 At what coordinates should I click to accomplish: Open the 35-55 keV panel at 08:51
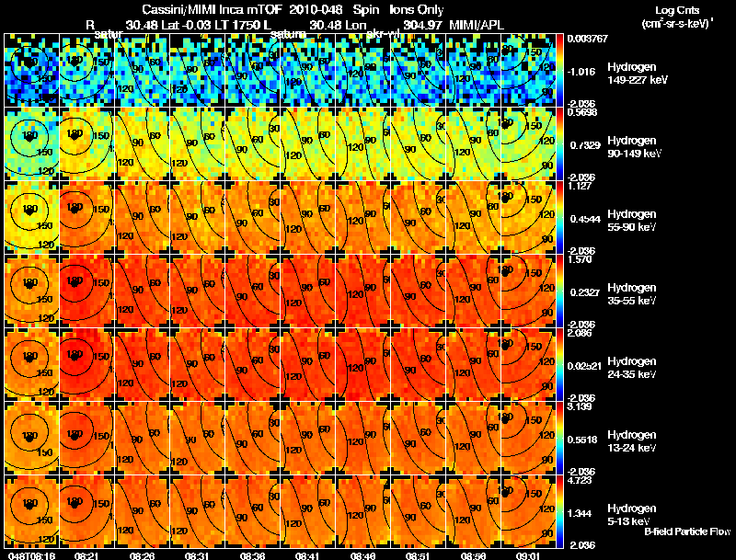pyautogui.click(x=418, y=291)
